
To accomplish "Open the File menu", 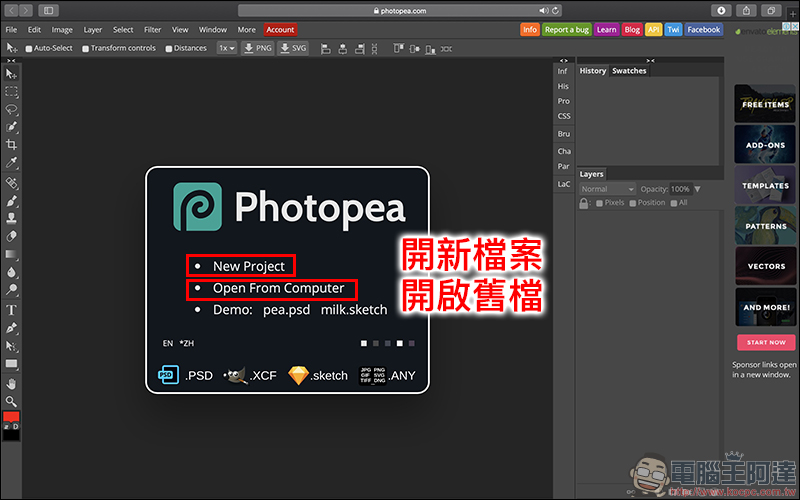I will click(x=11, y=30).
